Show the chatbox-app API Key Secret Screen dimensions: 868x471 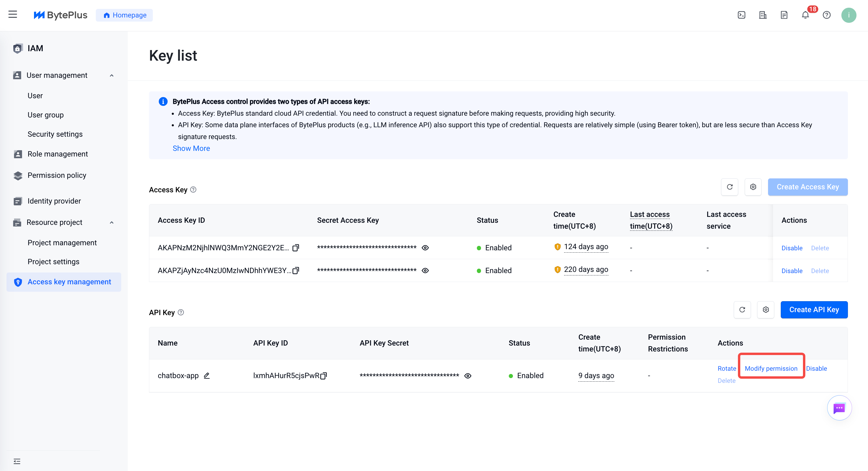coord(468,375)
